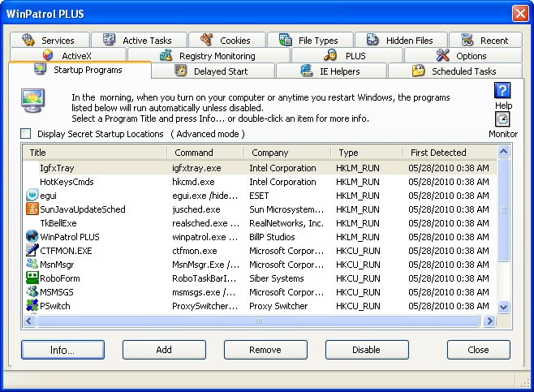
Task: Click the Monitor clock icon
Action: (x=502, y=119)
